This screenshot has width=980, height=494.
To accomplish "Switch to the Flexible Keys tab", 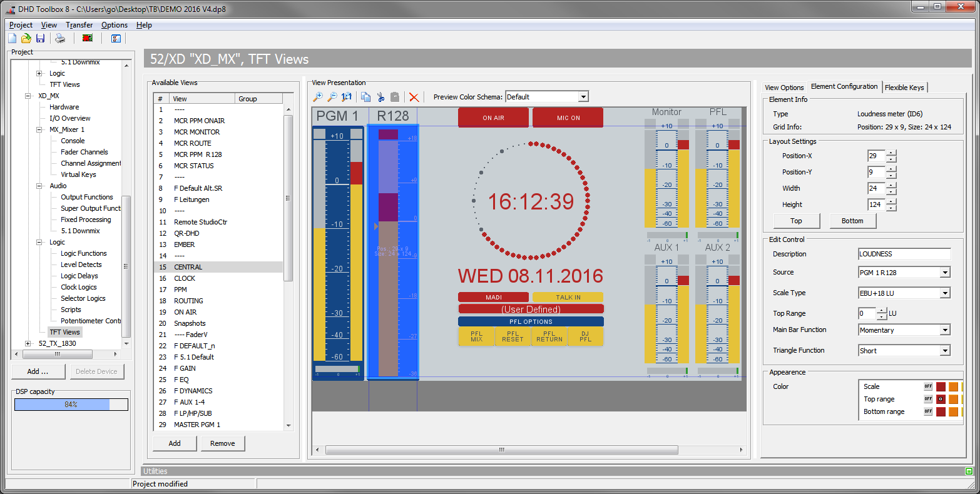I will pyautogui.click(x=904, y=88).
